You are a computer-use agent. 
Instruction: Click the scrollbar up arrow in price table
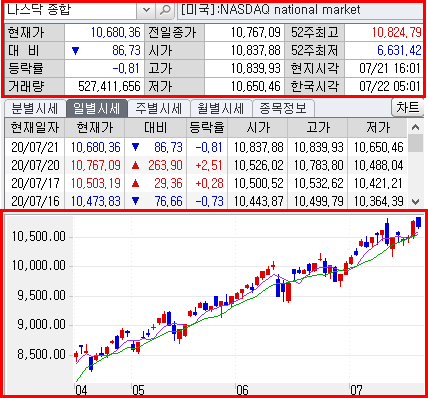[415, 127]
